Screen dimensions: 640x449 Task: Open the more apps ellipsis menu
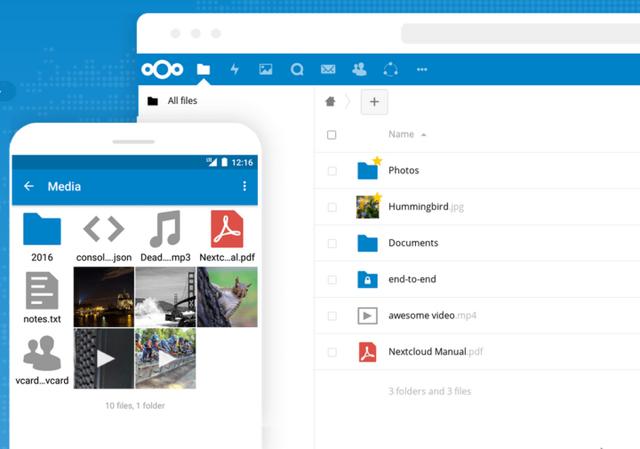pyautogui.click(x=422, y=69)
